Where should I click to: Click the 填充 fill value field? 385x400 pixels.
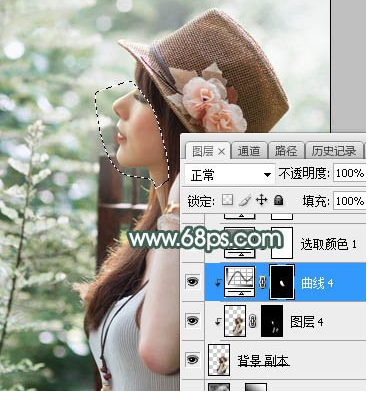[x=350, y=201]
